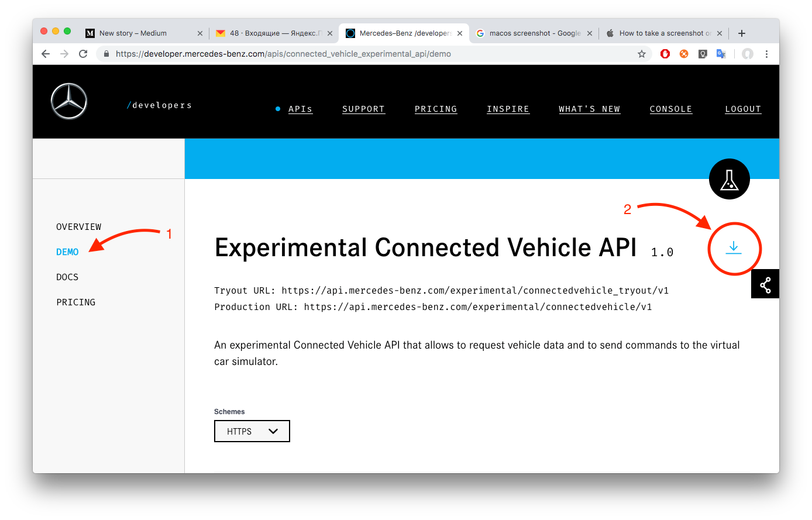Viewport: 812px width, 520px height.
Task: Open WHAT'S NEW in navigation
Action: [589, 109]
